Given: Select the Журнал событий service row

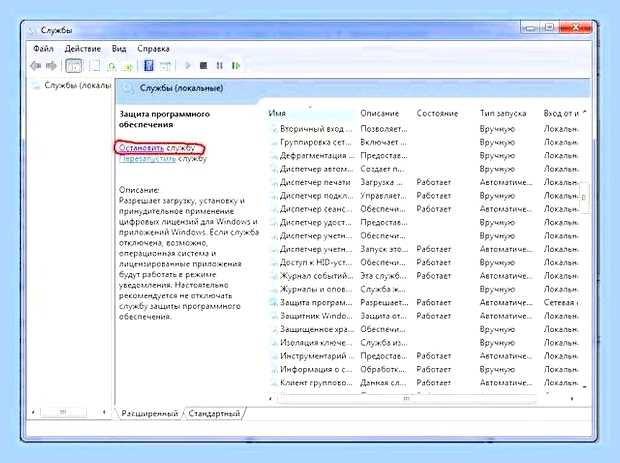Looking at the screenshot, I should [x=425, y=276].
